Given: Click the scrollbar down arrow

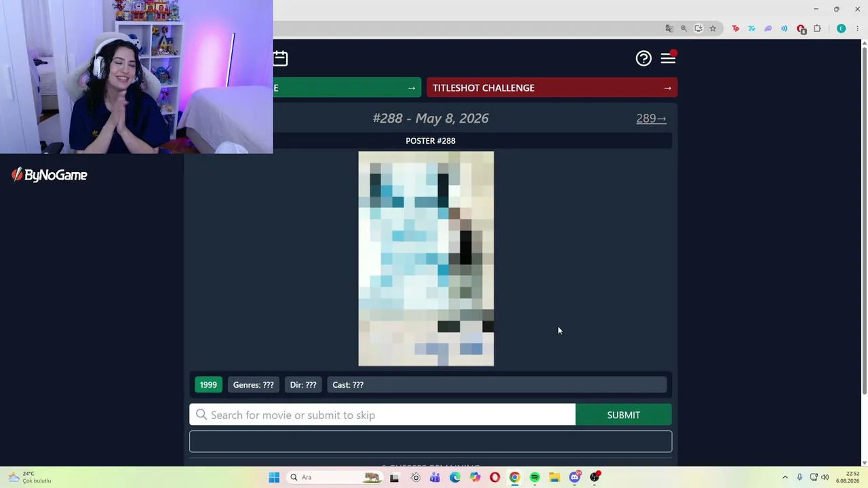Looking at the screenshot, I should [864, 462].
